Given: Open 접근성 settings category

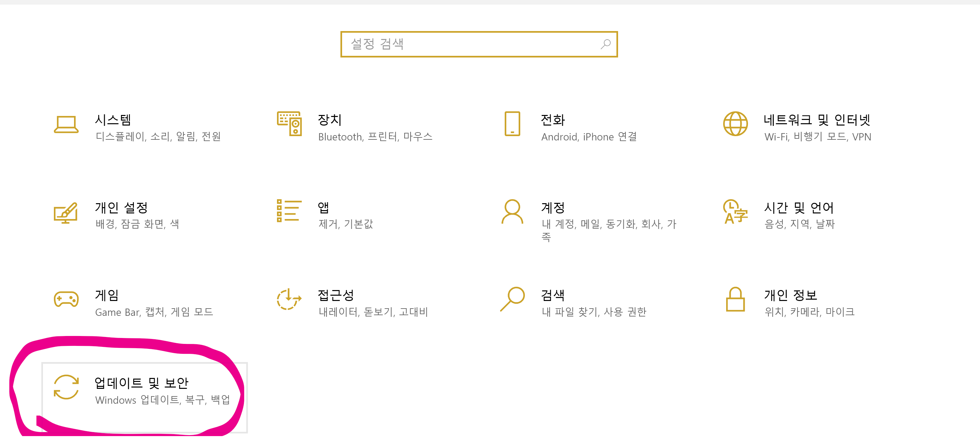Looking at the screenshot, I should 336,295.
